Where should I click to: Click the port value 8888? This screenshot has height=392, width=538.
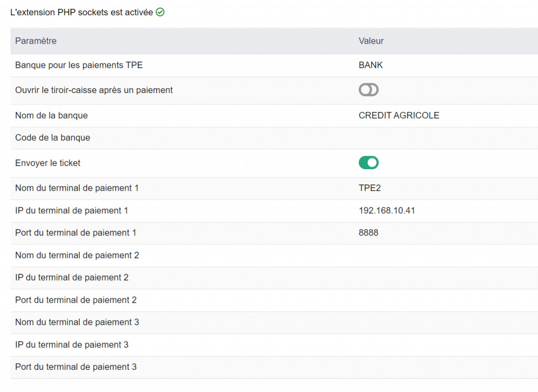[368, 233]
